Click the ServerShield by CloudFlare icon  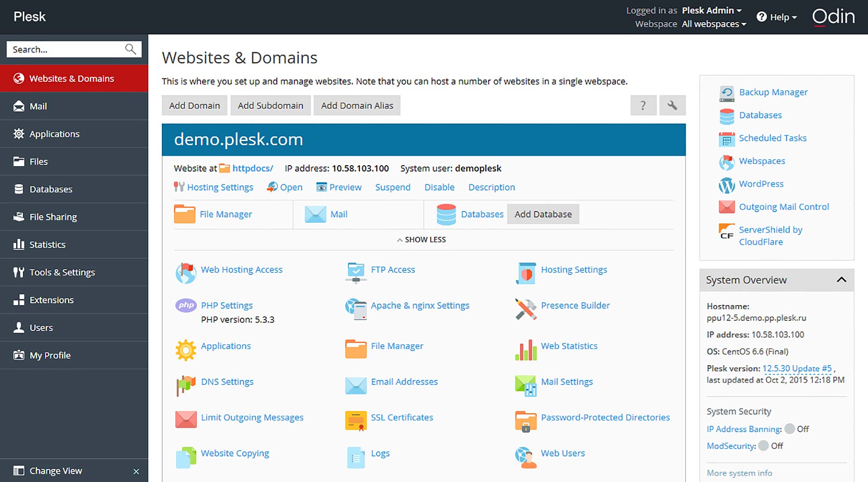pos(727,231)
